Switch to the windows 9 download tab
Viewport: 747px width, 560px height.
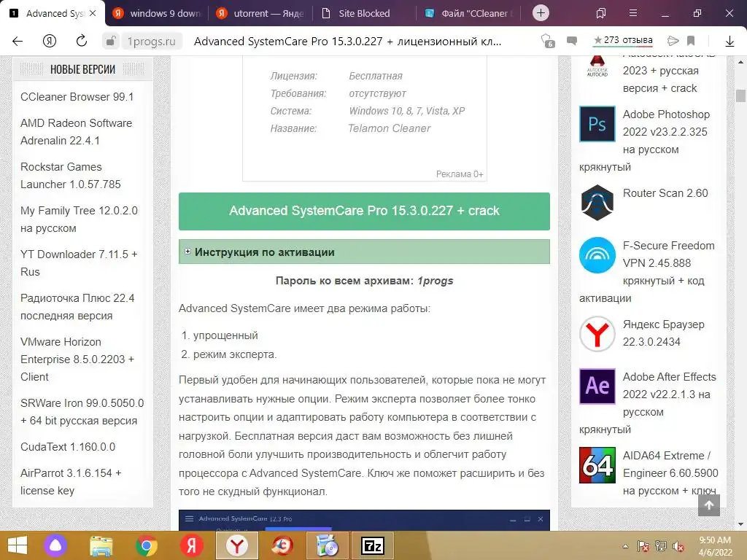[x=157, y=13]
